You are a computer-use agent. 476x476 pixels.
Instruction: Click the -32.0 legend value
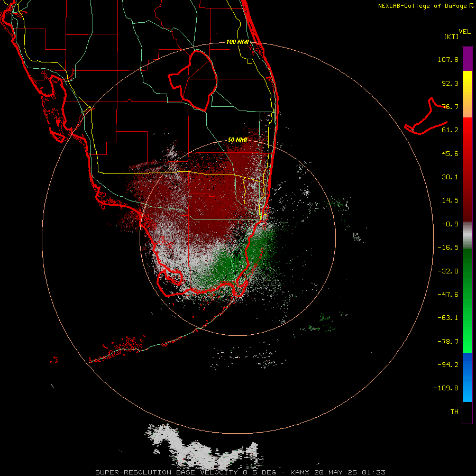tap(448, 271)
